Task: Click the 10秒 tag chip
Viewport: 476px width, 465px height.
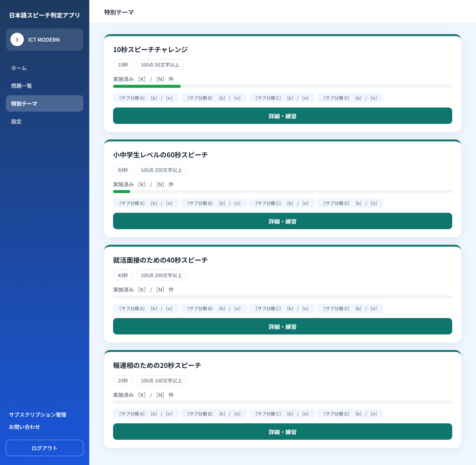Action: tap(123, 65)
